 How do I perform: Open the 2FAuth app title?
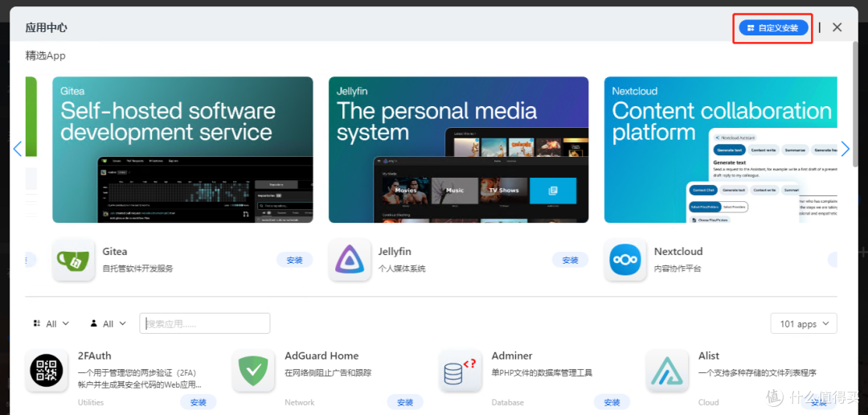click(95, 355)
